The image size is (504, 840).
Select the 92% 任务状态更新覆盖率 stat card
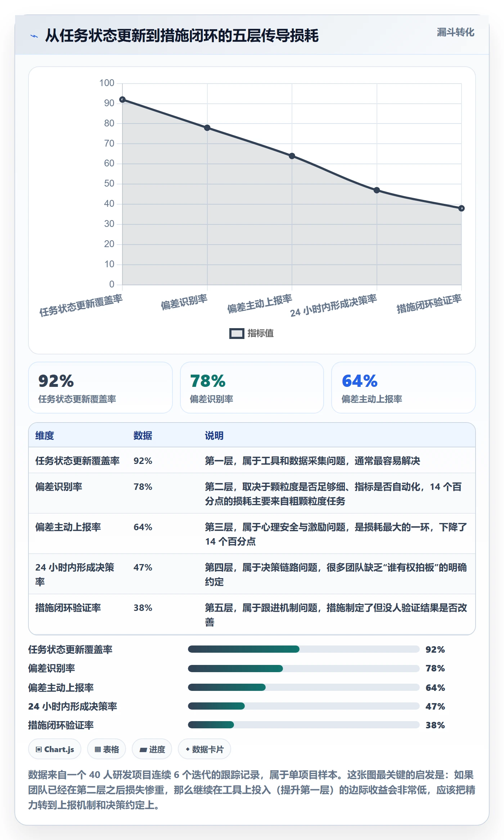[100, 388]
